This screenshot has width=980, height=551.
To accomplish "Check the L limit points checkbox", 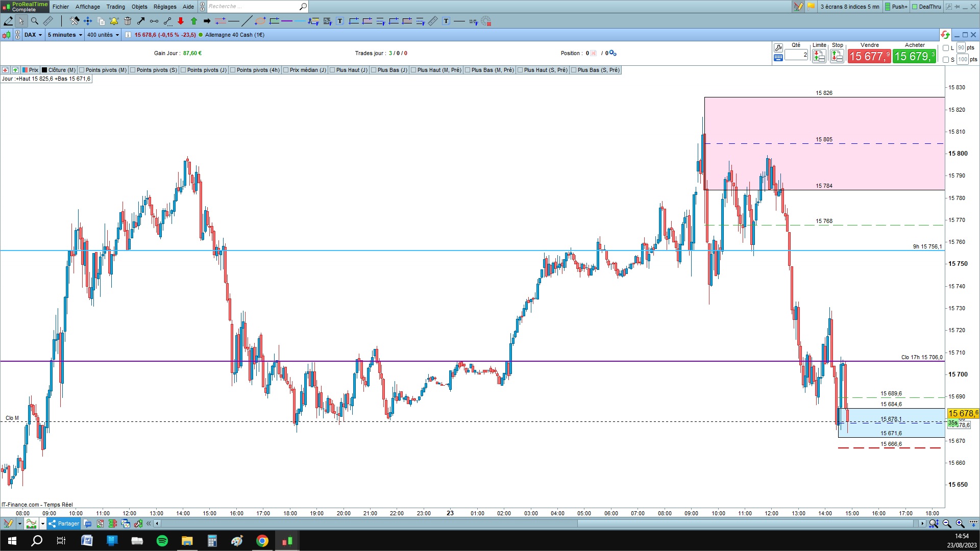I will pos(946,48).
